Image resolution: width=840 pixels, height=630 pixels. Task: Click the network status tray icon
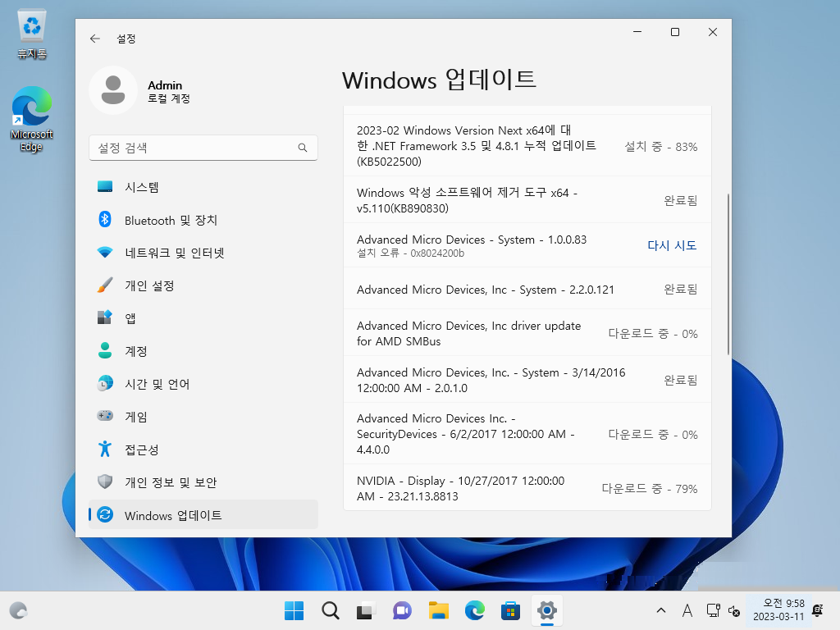(714, 610)
